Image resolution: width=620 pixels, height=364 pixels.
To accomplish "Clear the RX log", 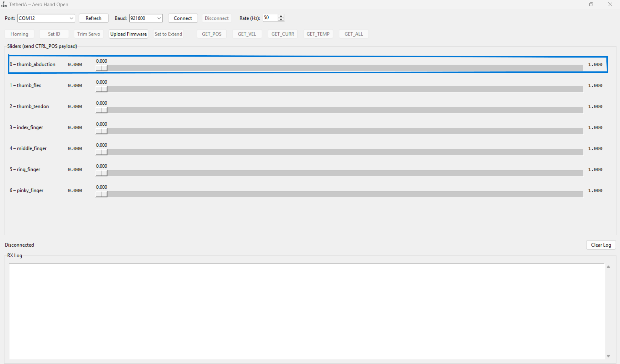I will click(601, 245).
